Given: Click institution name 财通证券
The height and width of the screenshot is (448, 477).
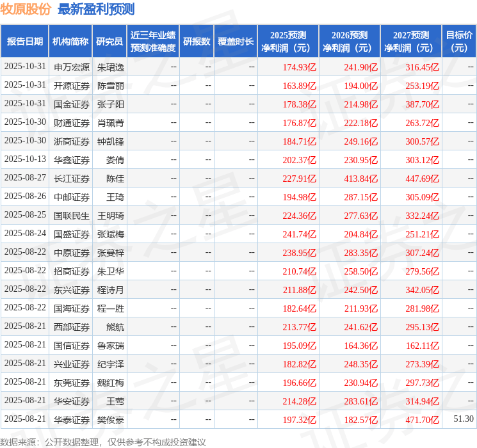Looking at the screenshot, I should click(72, 123).
